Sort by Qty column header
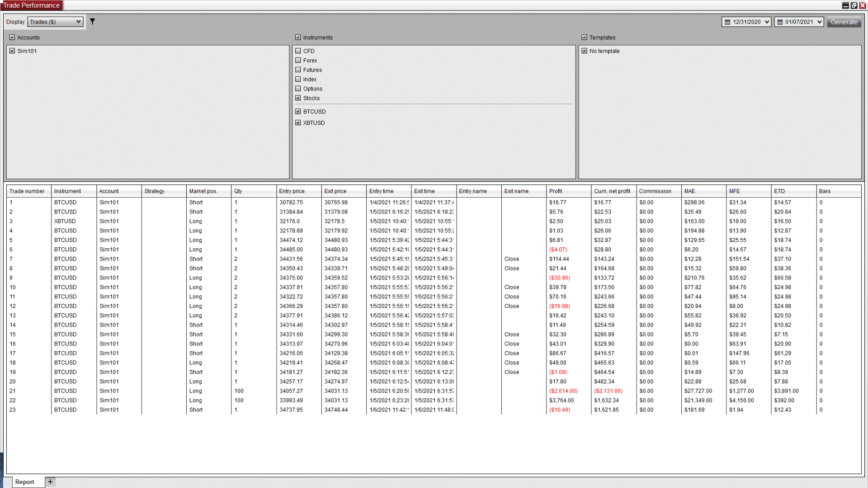Image resolution: width=868 pixels, height=488 pixels. 254,191
